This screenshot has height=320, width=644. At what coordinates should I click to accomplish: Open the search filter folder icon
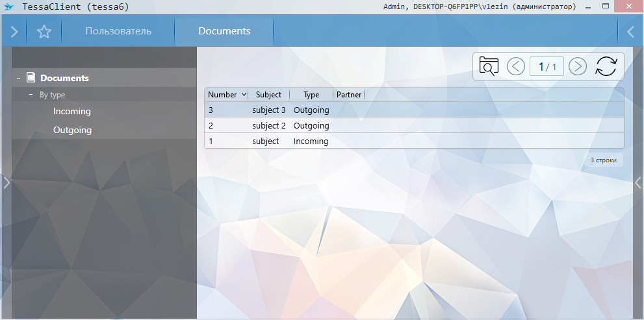(489, 66)
